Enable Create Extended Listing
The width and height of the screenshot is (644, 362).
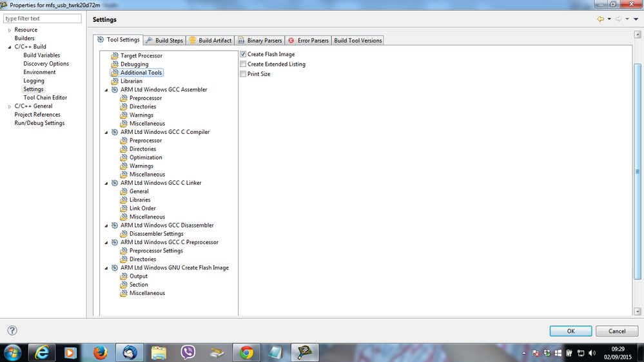point(243,64)
